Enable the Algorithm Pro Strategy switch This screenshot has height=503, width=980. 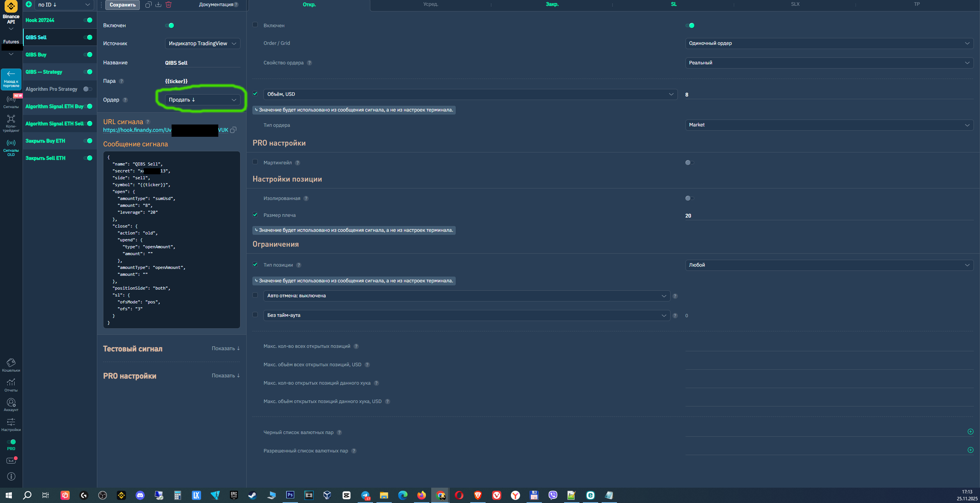pyautogui.click(x=88, y=89)
